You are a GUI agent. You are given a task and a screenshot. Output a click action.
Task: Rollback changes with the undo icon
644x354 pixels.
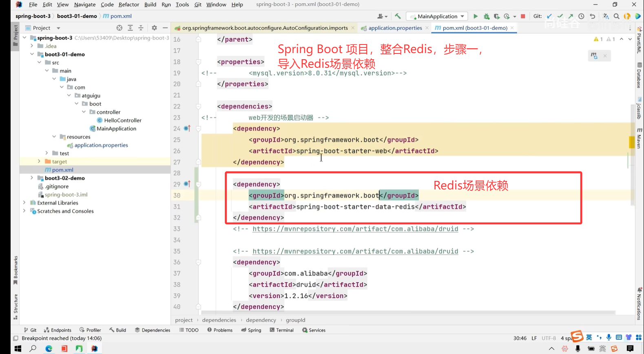(593, 16)
